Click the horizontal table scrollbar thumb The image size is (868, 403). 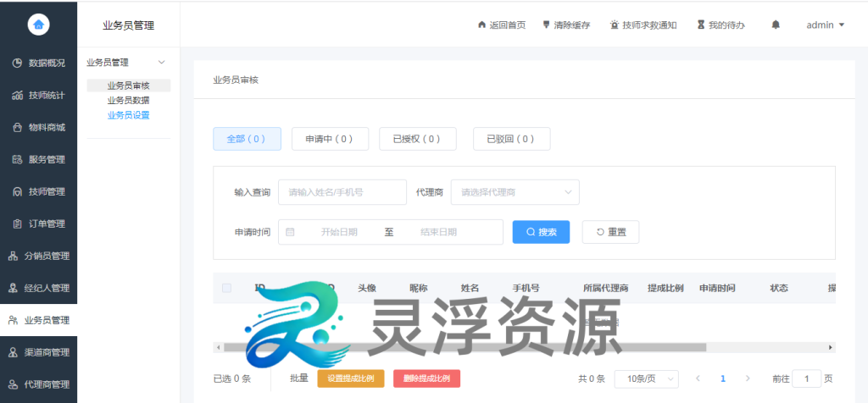pos(465,347)
